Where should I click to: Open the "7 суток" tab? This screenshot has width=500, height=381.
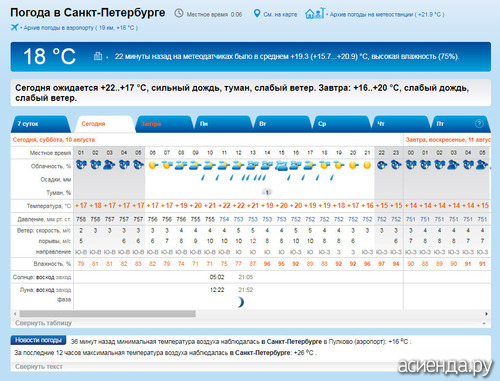pyautogui.click(x=40, y=124)
